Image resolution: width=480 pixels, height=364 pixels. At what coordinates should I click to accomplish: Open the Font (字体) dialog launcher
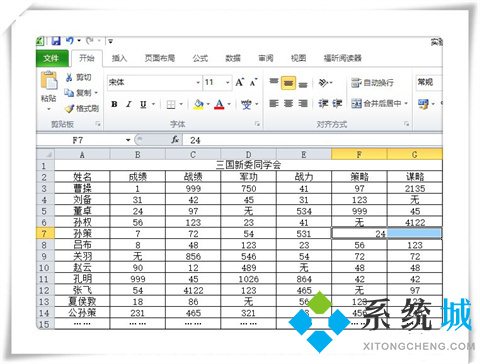click(257, 124)
